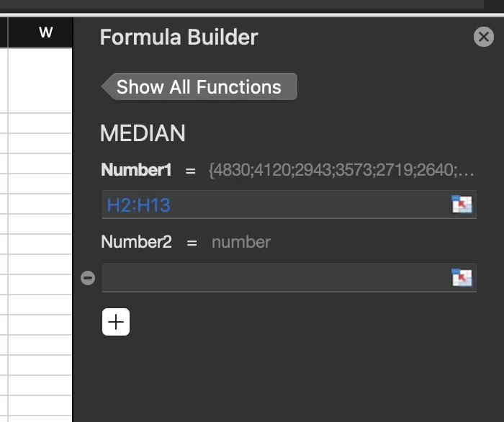The width and height of the screenshot is (504, 422).
Task: Click range selector icon for Number2
Action: (x=462, y=277)
